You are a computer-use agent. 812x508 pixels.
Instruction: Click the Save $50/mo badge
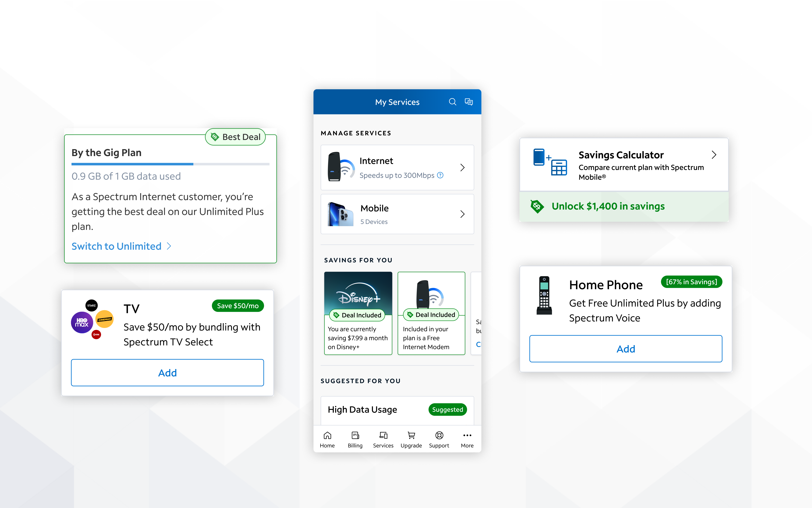[238, 306]
